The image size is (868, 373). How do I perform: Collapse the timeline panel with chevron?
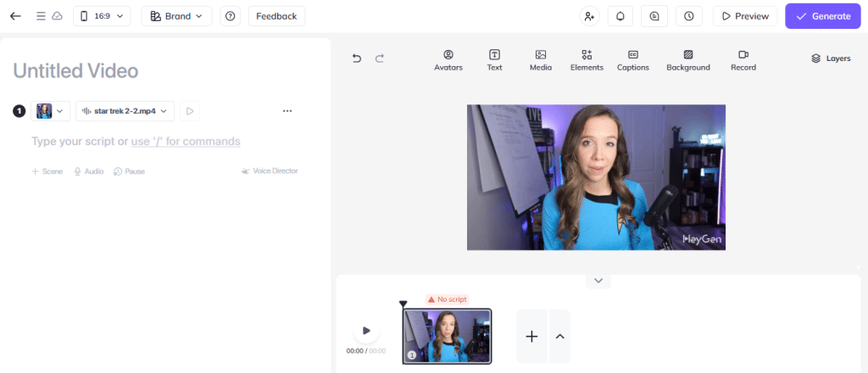(x=598, y=281)
